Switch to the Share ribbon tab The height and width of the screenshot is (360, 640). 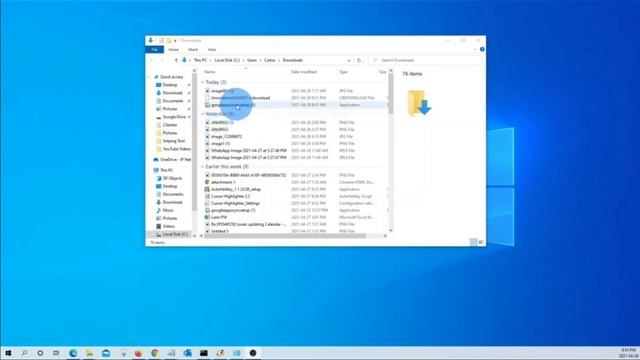193,50
